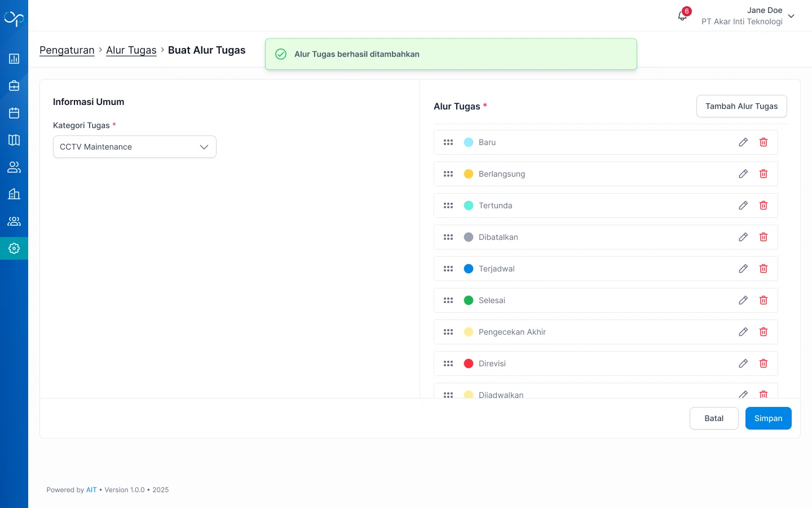This screenshot has width=812, height=508.
Task: Open the building icon in sidebar
Action: 14,194
